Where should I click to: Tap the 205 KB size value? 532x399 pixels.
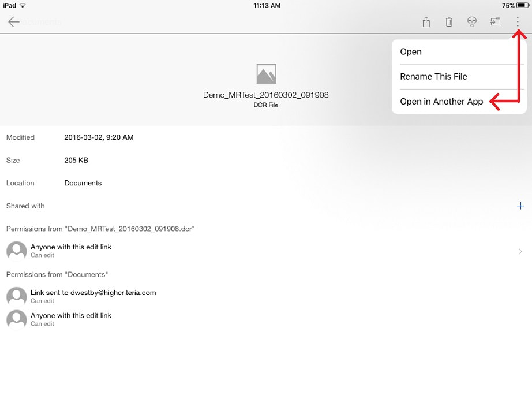76,161
